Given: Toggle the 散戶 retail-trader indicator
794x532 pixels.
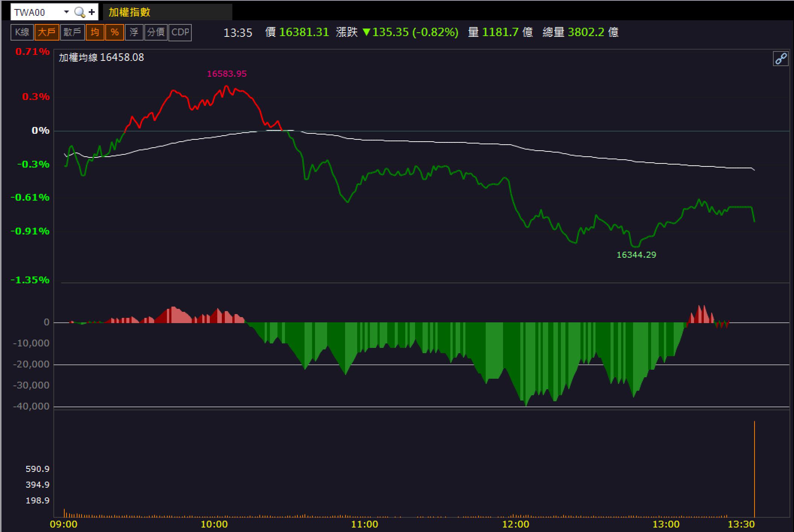Looking at the screenshot, I should tap(72, 32).
